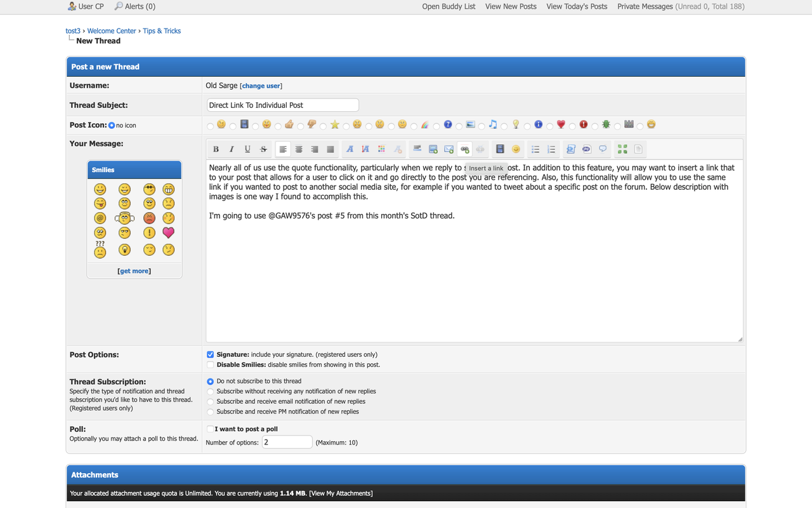
Task: Insert the angel smiley with wings
Action: tap(124, 218)
